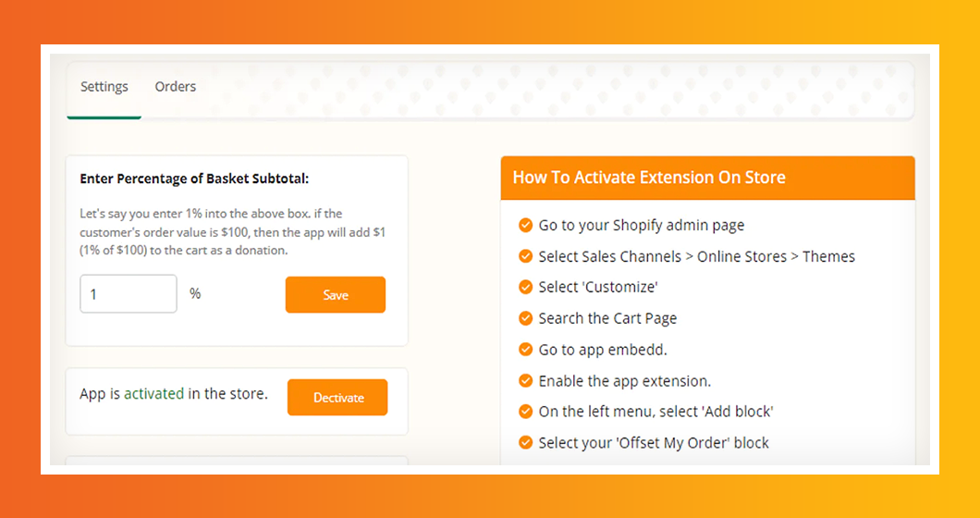Open the Settings tab
Screen dimensions: 980x518
coord(104,87)
